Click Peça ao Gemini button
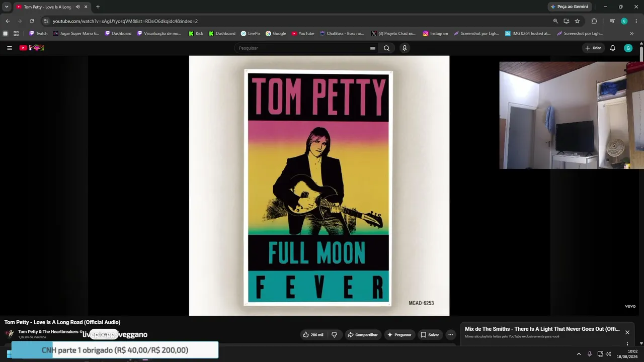The width and height of the screenshot is (644, 362). point(569,7)
